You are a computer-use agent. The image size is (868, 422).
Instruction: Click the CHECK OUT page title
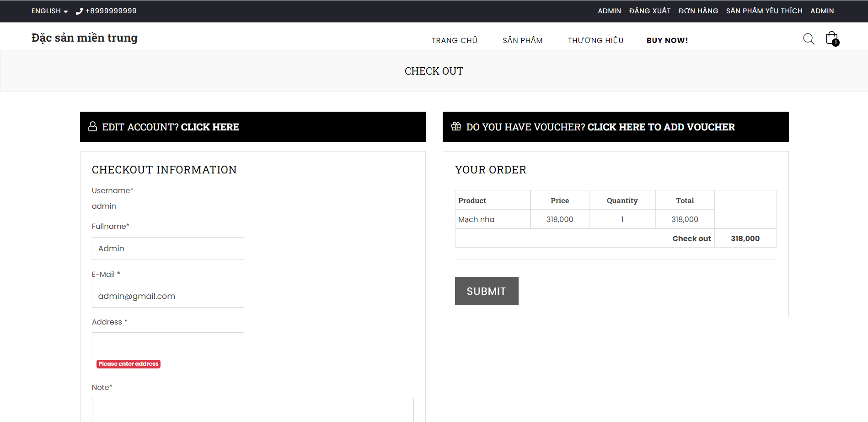434,71
